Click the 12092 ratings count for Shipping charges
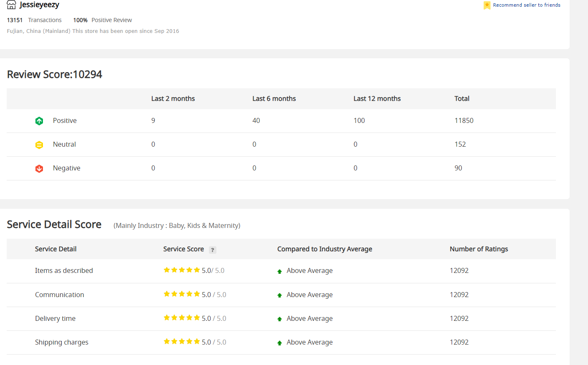This screenshot has width=588, height=365. point(459,342)
